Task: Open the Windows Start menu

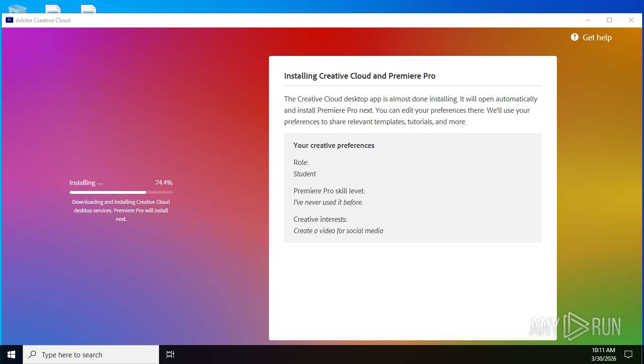Action: (x=11, y=355)
